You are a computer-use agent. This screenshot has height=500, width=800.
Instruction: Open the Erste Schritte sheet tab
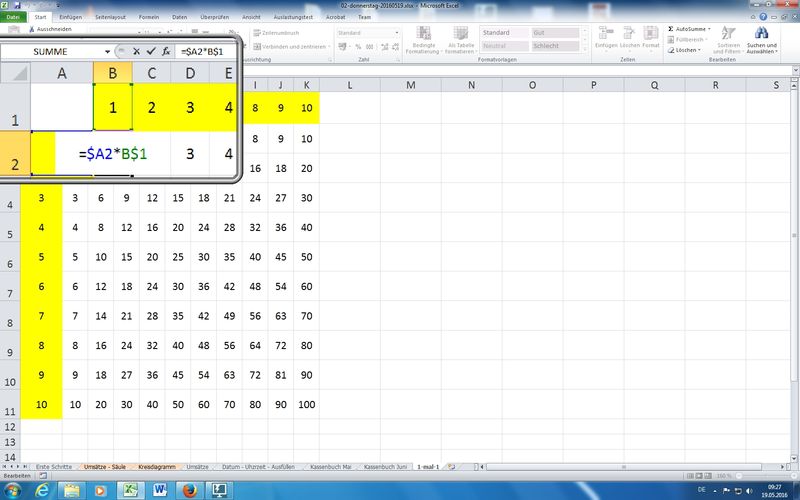pos(54,467)
